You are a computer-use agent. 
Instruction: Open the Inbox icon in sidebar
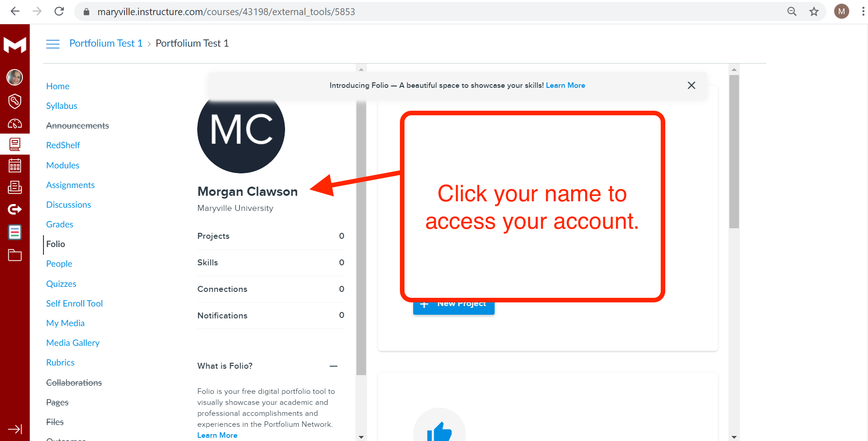point(15,187)
